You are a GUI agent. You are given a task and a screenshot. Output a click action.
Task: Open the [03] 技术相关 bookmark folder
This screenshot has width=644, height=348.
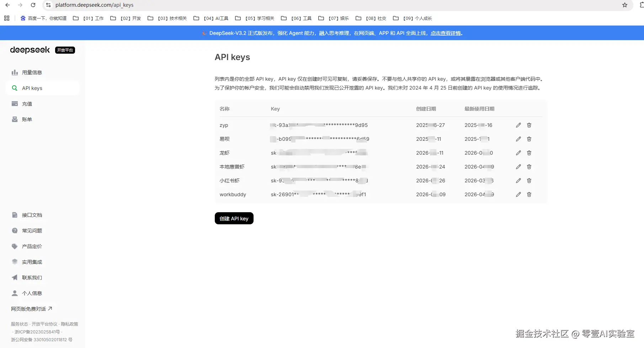point(167,18)
